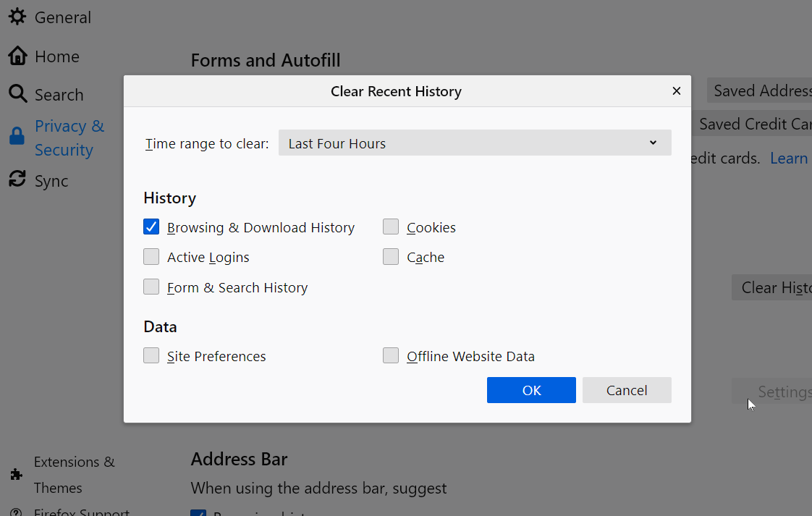Uncheck Browsing & Download History
Viewport: 812px width, 516px height.
coord(151,227)
